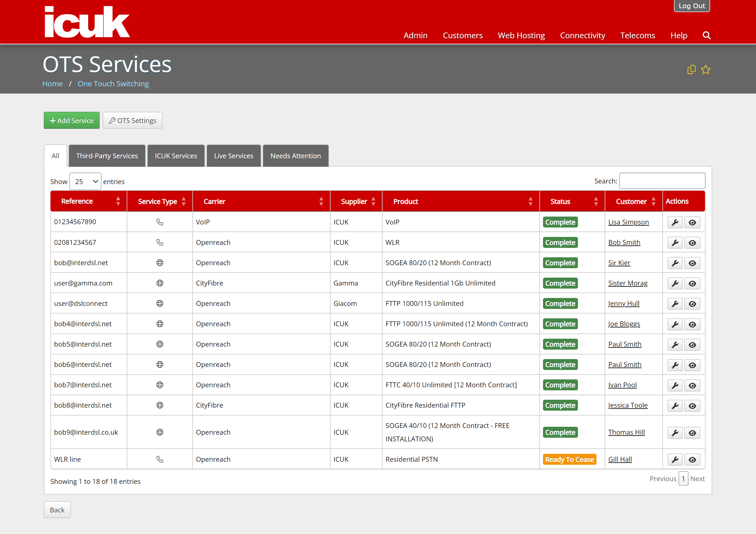Sort table by Supplier column
Screen dimensions: 756x534
point(356,201)
